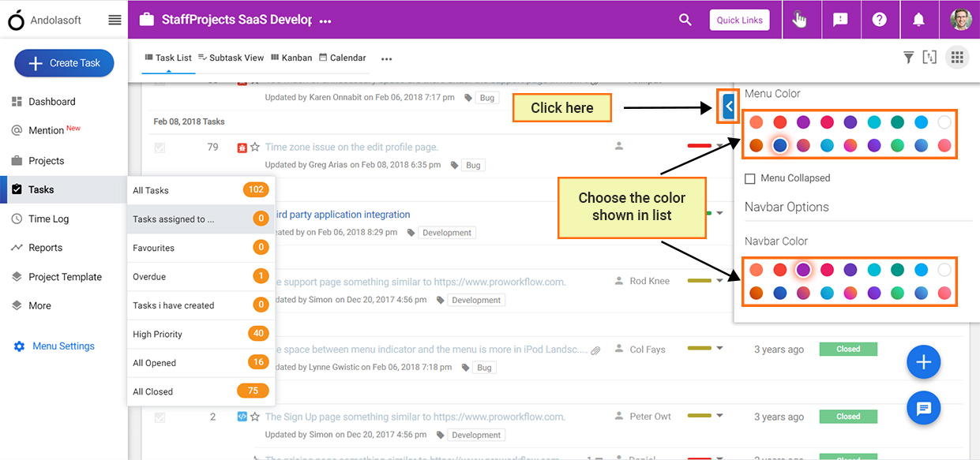Open the help question mark icon
This screenshot has height=460, width=980.
coord(879,20)
